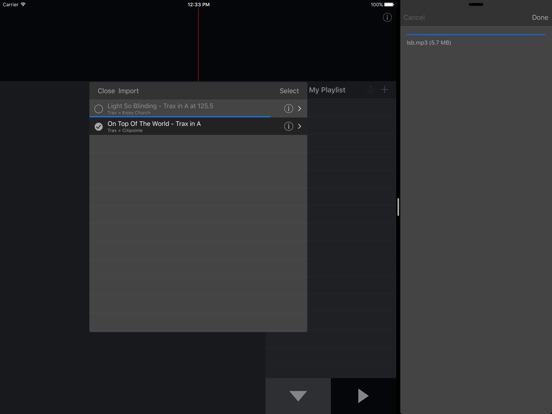Open On Top Of The World row chevron

tap(300, 126)
